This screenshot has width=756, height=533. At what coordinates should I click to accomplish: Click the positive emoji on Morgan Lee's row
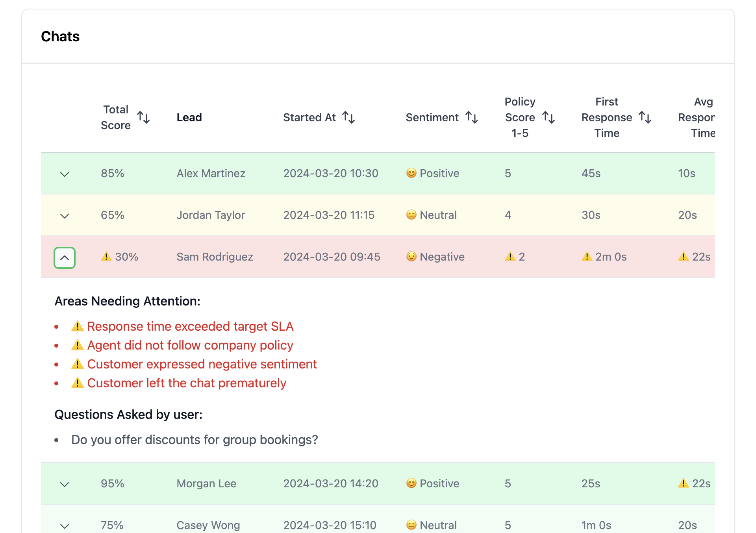pos(411,483)
